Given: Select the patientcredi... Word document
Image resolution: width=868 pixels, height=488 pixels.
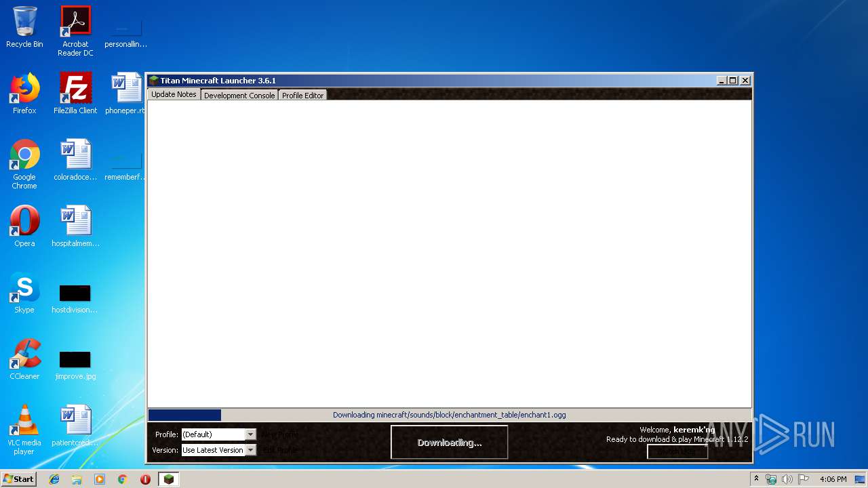Looking at the screenshot, I should (x=75, y=426).
